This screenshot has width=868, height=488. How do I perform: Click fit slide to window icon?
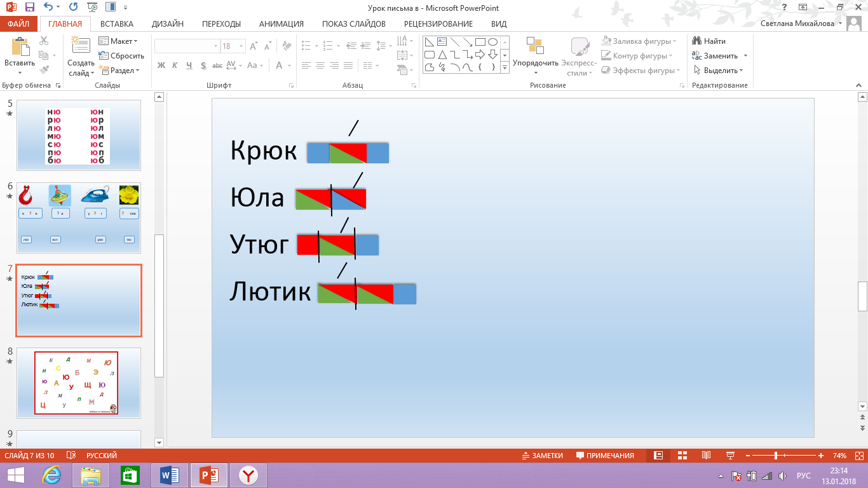858,456
